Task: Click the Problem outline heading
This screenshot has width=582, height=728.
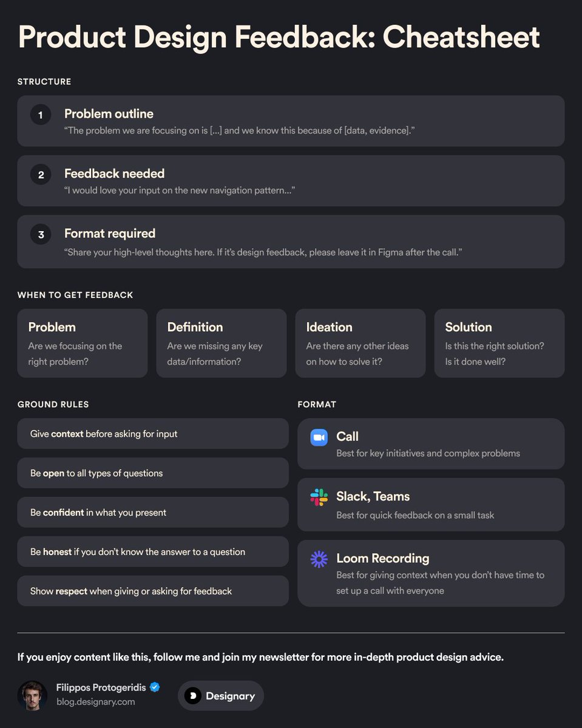Action: click(109, 114)
